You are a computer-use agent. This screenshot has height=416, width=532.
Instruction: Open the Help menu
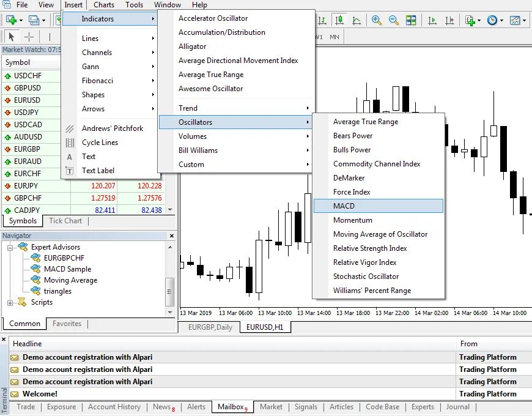click(199, 5)
